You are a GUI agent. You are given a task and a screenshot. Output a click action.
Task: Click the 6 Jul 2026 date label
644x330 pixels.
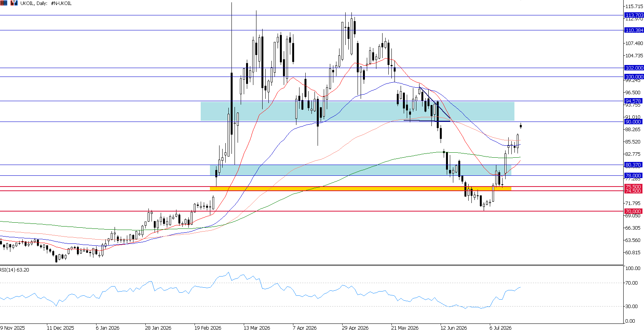pyautogui.click(x=500, y=328)
